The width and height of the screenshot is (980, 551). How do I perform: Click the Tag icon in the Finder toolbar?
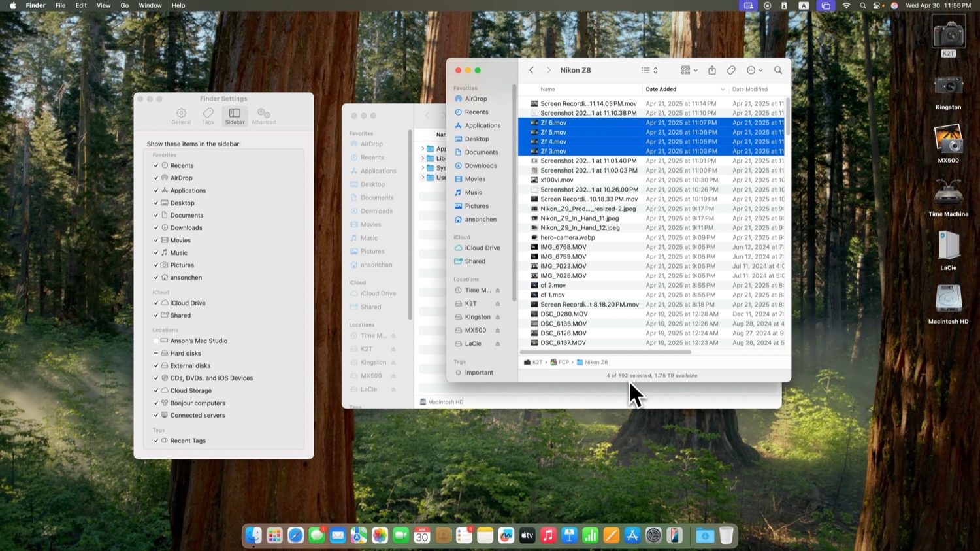click(731, 70)
